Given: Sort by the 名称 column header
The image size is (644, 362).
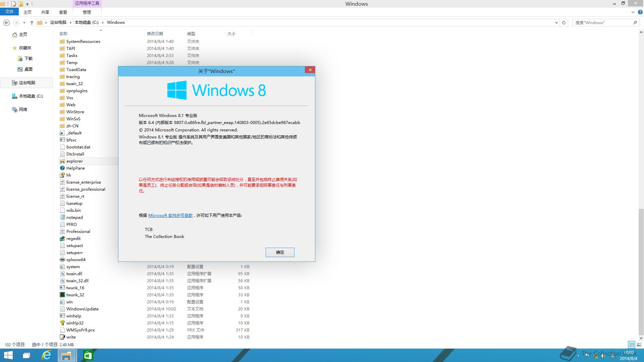Looking at the screenshot, I should click(x=63, y=34).
